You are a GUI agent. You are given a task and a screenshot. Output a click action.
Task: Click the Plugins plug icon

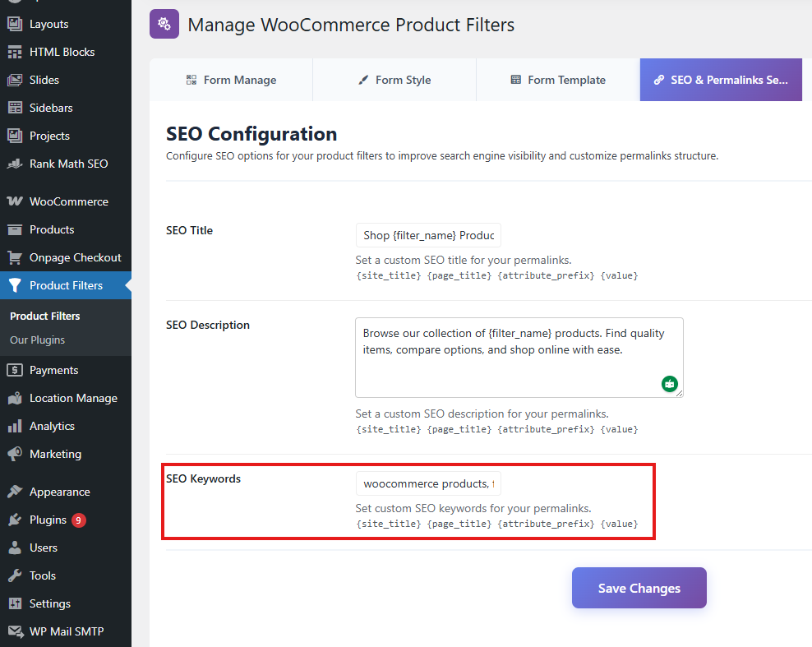(x=15, y=520)
